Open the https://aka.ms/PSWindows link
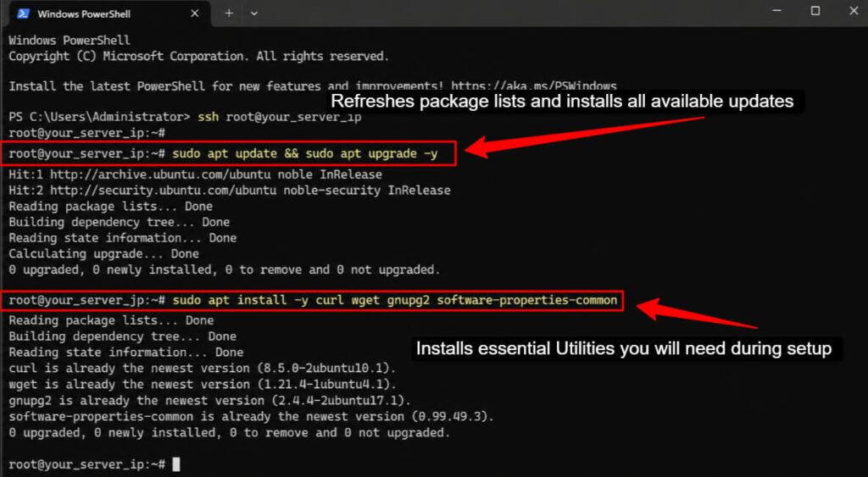868x477 pixels. [x=534, y=86]
